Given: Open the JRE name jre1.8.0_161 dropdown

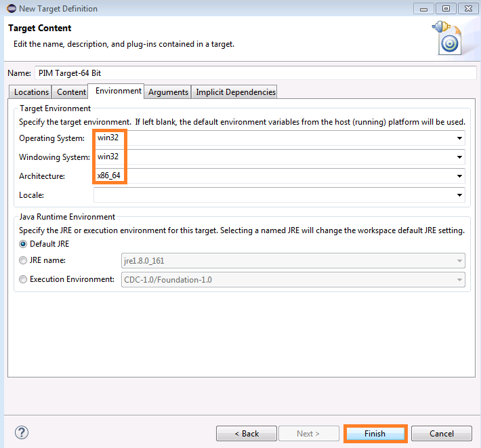Looking at the screenshot, I should tap(293, 261).
